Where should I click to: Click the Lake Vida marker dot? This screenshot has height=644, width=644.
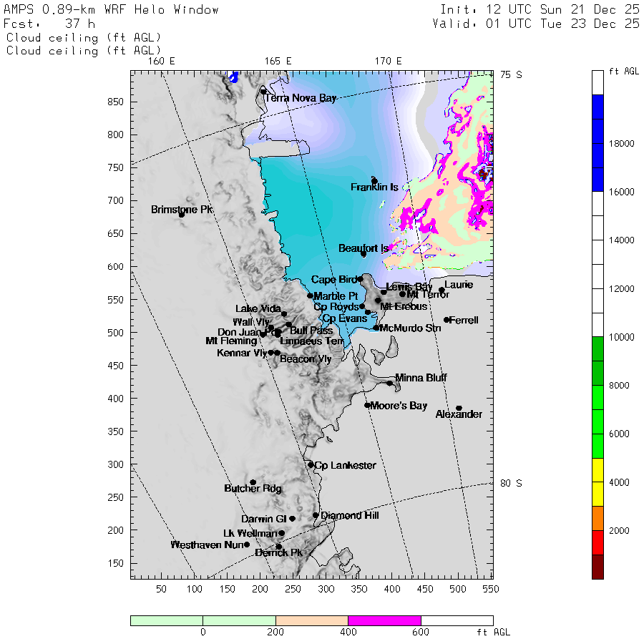(284, 314)
